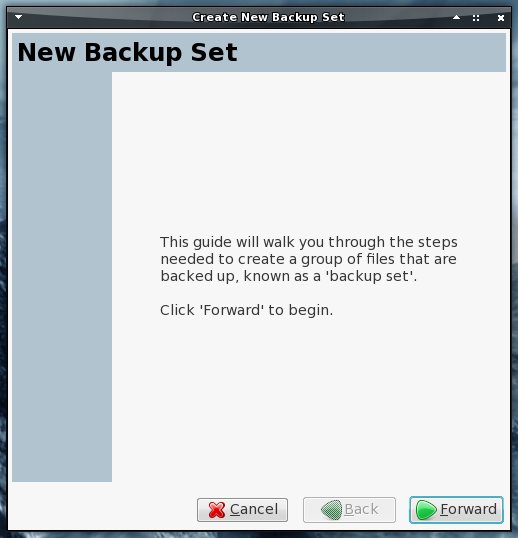Viewport: 518px width, 538px height.
Task: Click the greyed-out Back button
Action: coord(349,510)
